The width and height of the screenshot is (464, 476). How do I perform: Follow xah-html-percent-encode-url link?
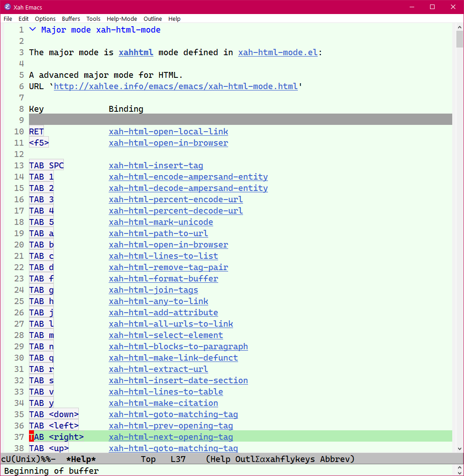[176, 200]
